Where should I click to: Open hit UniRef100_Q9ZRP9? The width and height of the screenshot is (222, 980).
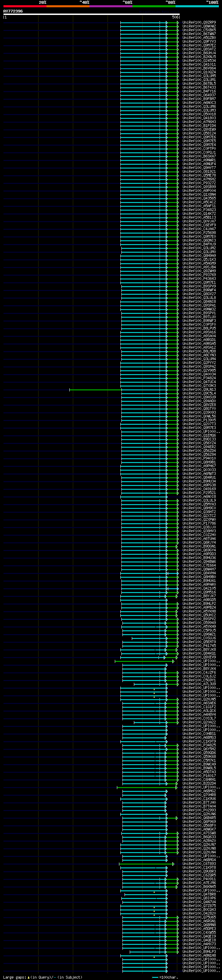199,23
